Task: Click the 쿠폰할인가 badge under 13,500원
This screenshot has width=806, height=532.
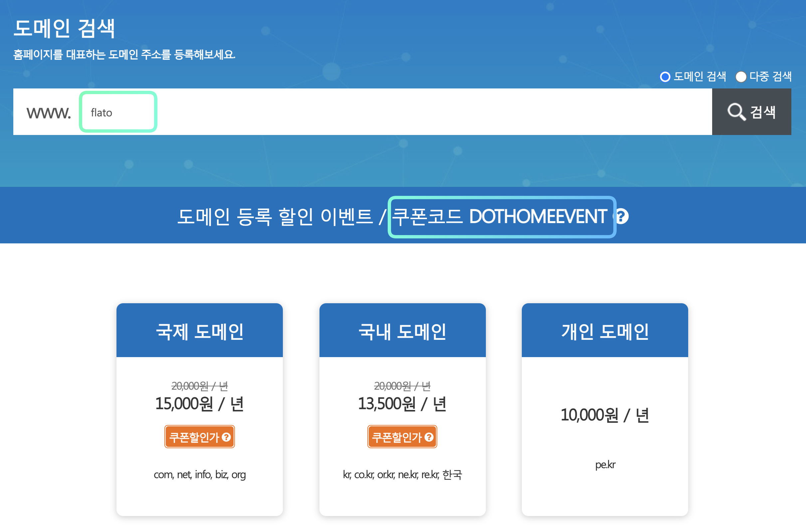Action: pos(397,437)
